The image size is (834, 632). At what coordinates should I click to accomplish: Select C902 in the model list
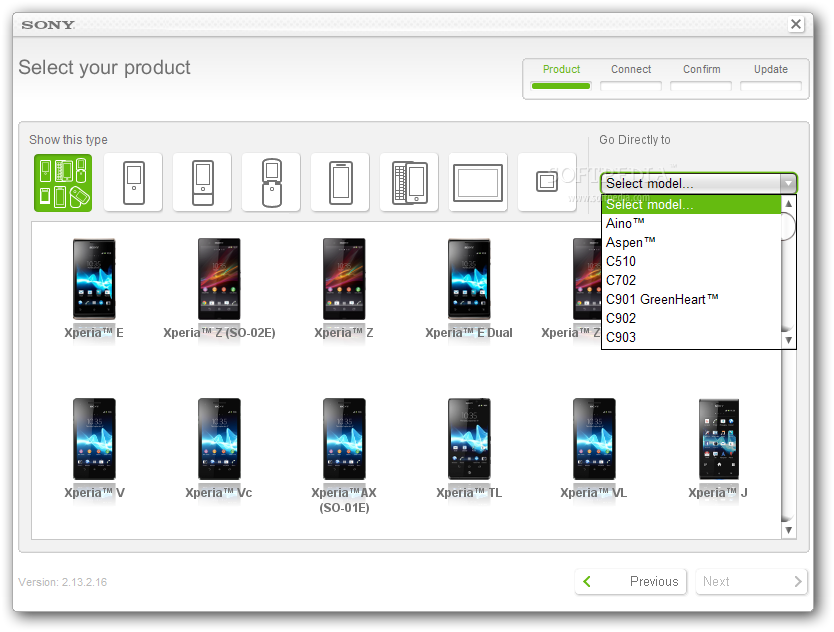pos(691,319)
